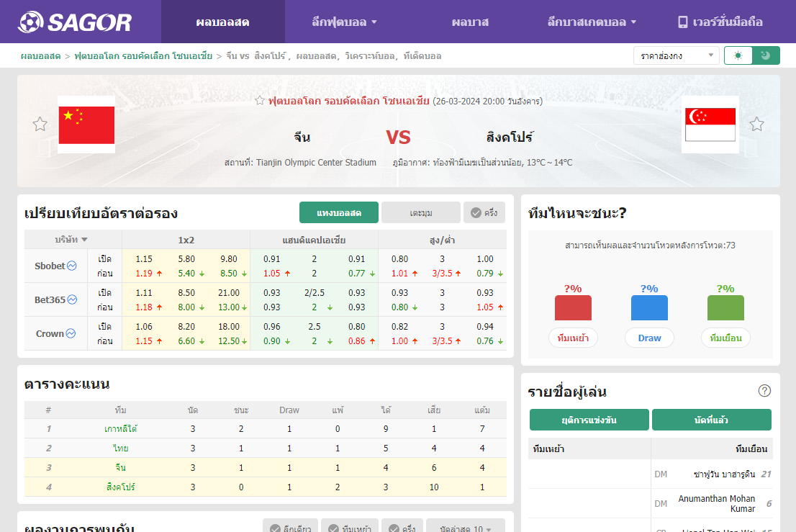Select the เตะมุม tab
The image size is (796, 532).
421,212
